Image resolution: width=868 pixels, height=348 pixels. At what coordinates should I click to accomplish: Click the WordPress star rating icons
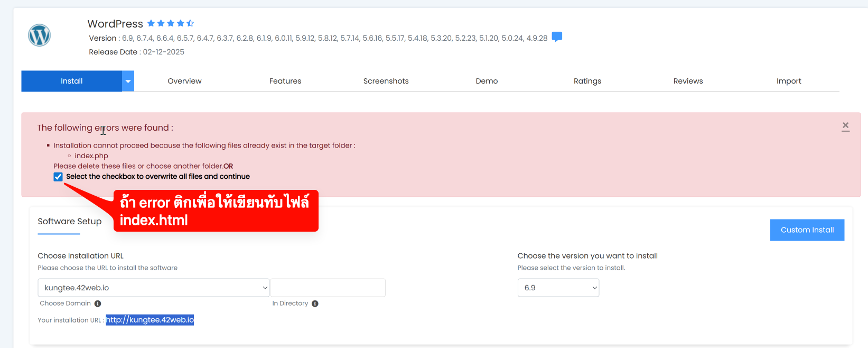170,23
